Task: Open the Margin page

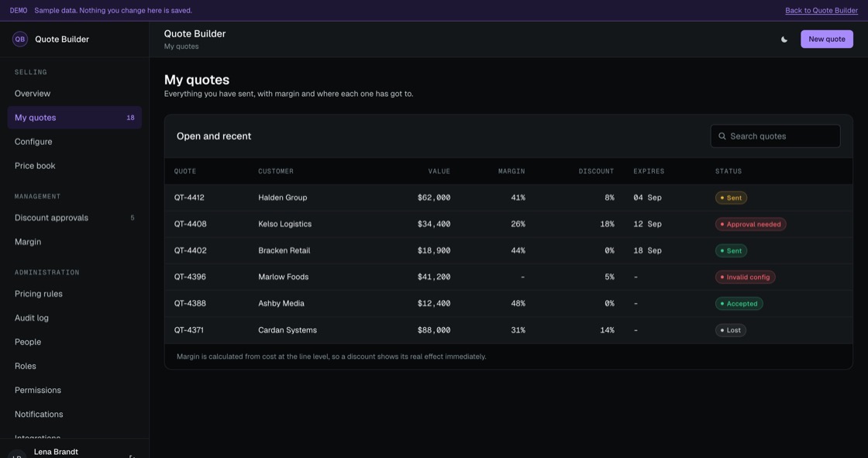Action: click(x=74, y=242)
